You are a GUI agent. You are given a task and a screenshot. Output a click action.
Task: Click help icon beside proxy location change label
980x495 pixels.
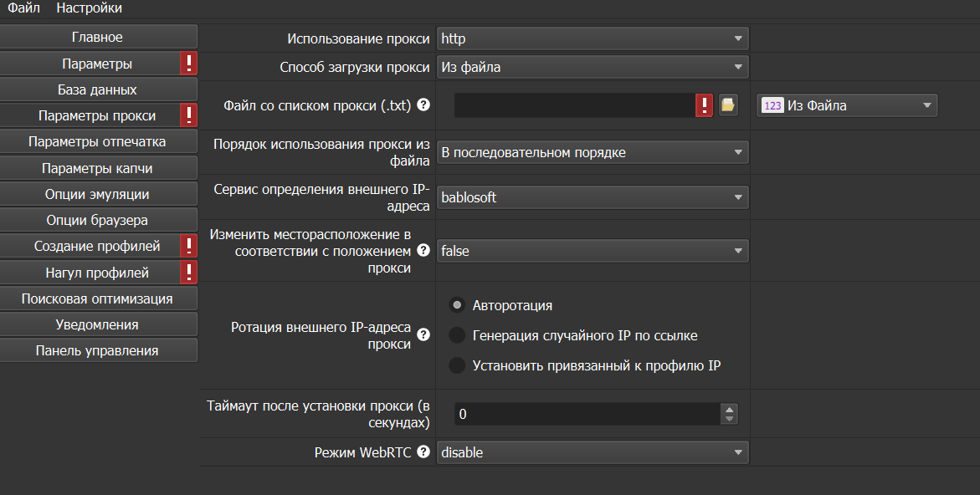pyautogui.click(x=423, y=250)
